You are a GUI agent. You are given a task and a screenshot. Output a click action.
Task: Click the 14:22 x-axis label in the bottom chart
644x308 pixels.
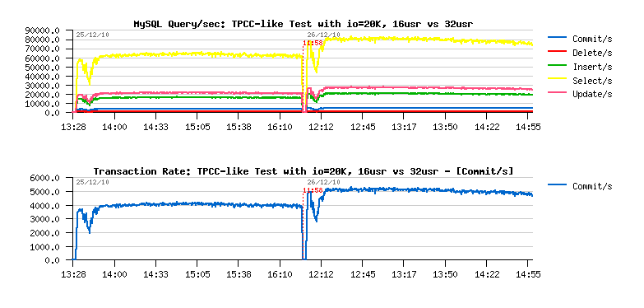click(487, 275)
